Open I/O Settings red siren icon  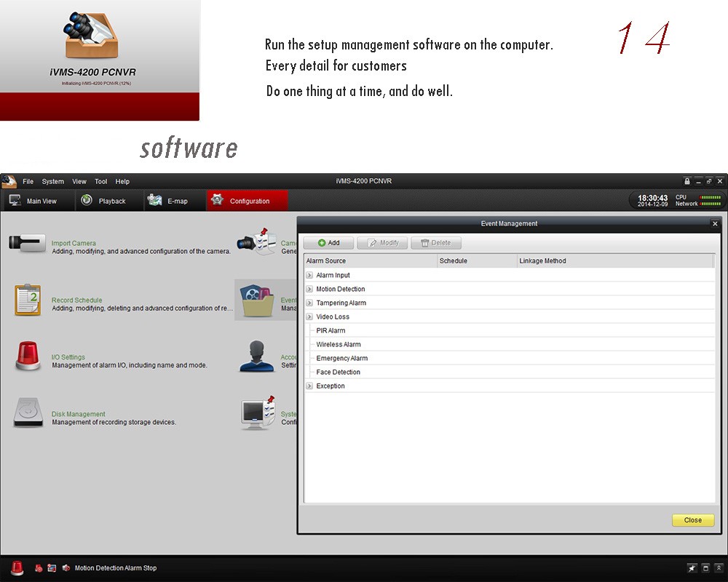(28, 356)
